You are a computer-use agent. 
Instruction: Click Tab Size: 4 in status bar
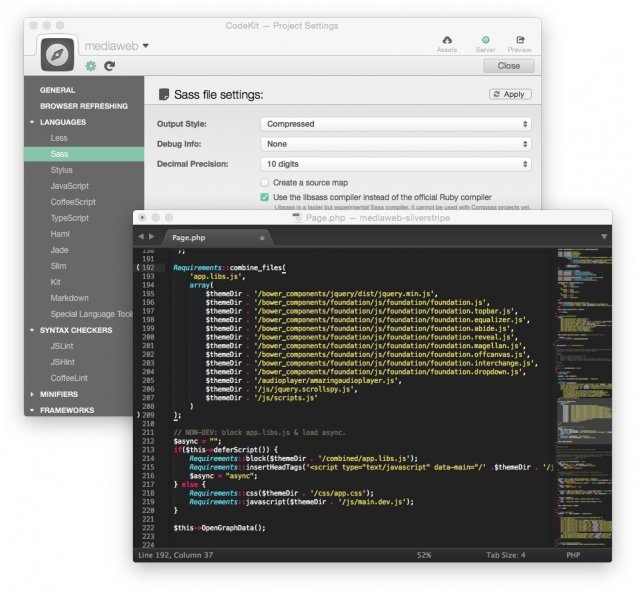tap(506, 555)
